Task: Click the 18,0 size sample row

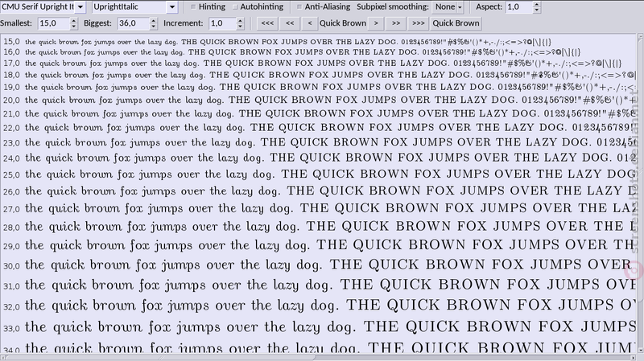Action: 318,75
